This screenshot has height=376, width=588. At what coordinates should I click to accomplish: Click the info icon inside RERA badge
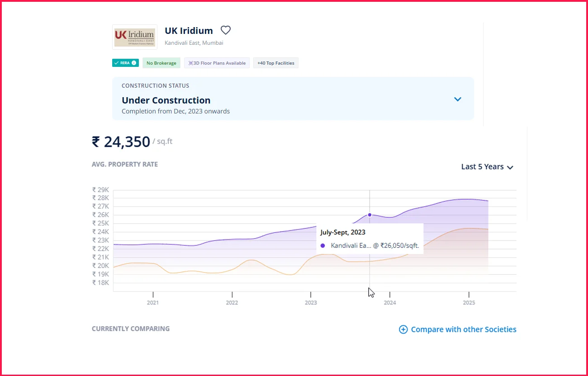(134, 63)
